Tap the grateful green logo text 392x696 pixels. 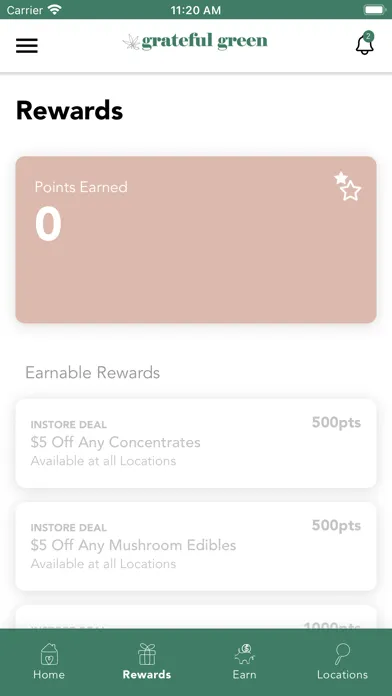(205, 42)
